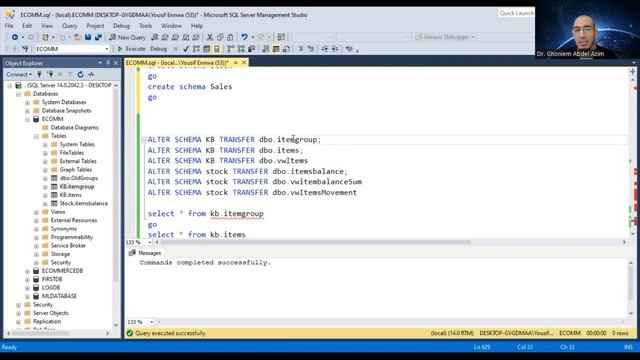Select the dbo.OldGroups table
Screen dimensions: 640x360
click(79, 178)
